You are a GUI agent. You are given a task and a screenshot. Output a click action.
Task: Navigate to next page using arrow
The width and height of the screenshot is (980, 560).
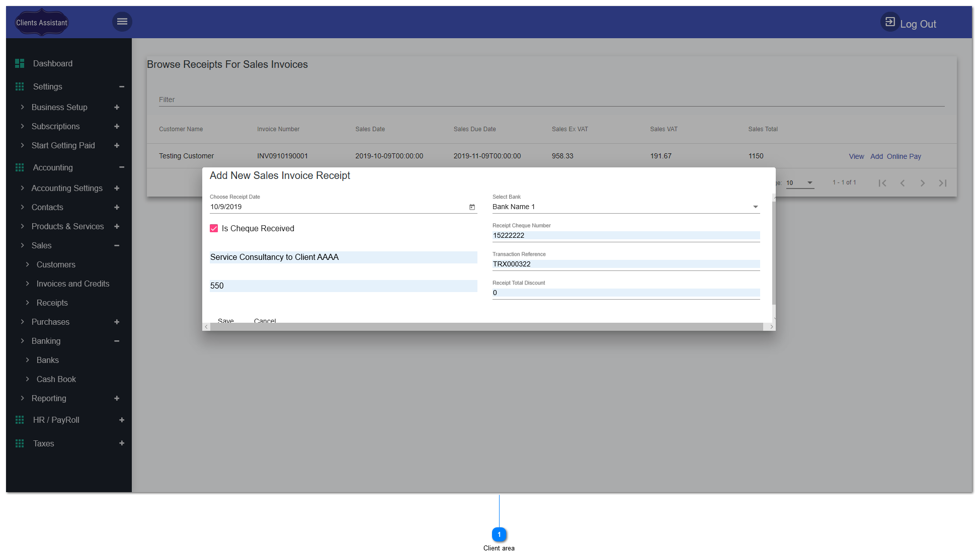tap(923, 183)
